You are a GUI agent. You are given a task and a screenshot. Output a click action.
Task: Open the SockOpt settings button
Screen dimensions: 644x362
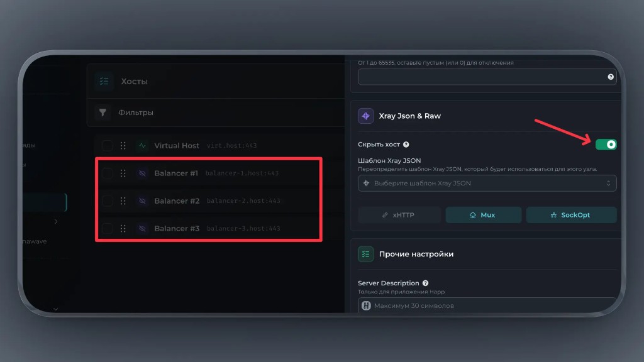tap(571, 215)
